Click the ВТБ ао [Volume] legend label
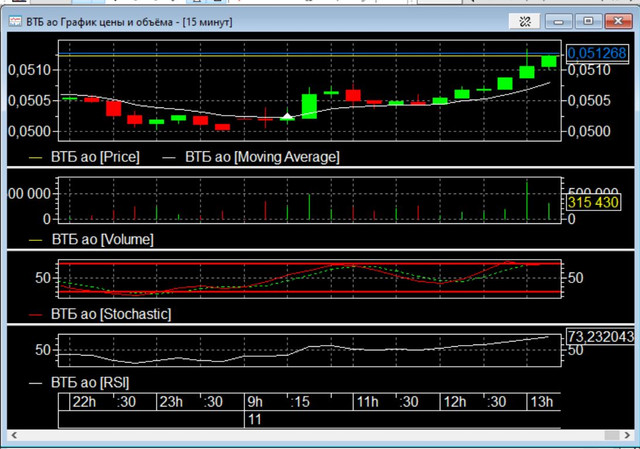640x449 pixels. (x=102, y=239)
